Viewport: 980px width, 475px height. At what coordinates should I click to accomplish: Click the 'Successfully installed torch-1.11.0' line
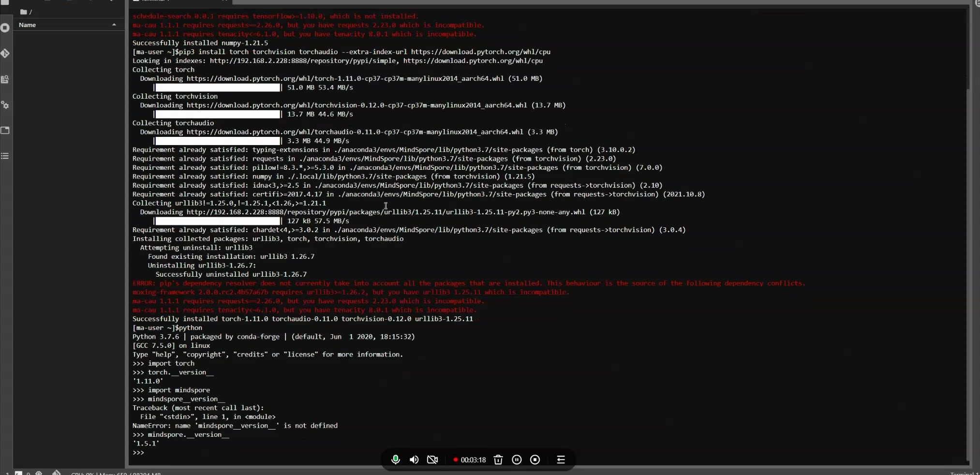tap(303, 319)
